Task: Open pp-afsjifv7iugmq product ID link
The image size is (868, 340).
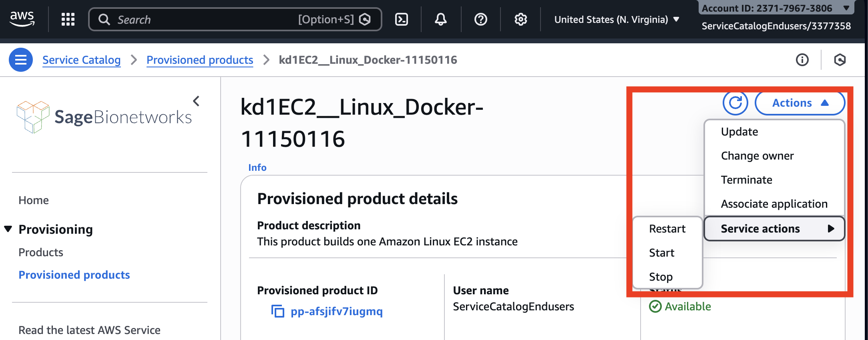Action: click(337, 311)
